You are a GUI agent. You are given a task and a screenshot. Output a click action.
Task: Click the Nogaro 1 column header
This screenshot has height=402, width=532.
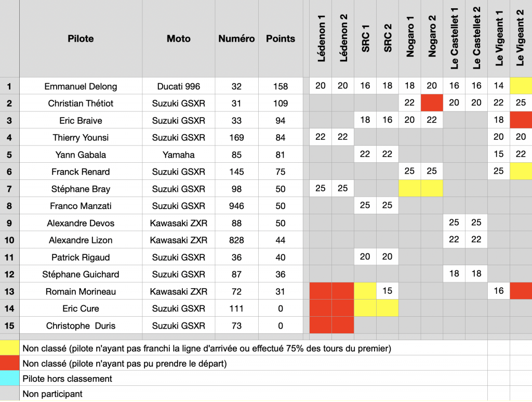(410, 38)
